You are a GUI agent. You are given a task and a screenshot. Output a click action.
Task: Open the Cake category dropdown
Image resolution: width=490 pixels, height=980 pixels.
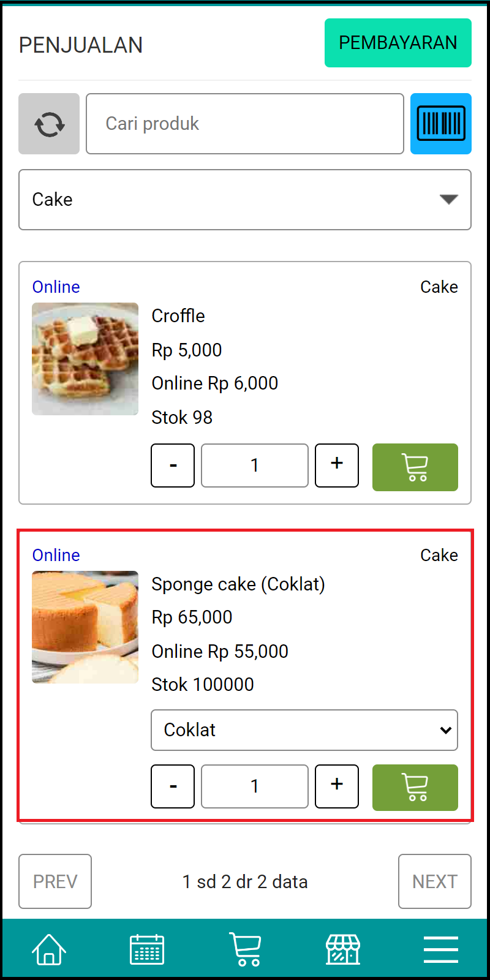[x=245, y=200]
